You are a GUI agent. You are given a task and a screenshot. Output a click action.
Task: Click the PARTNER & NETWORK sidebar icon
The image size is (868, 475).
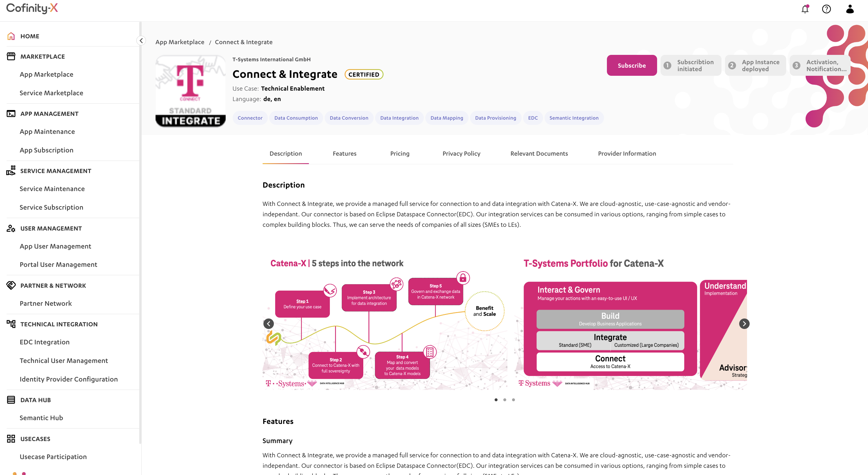[10, 285]
